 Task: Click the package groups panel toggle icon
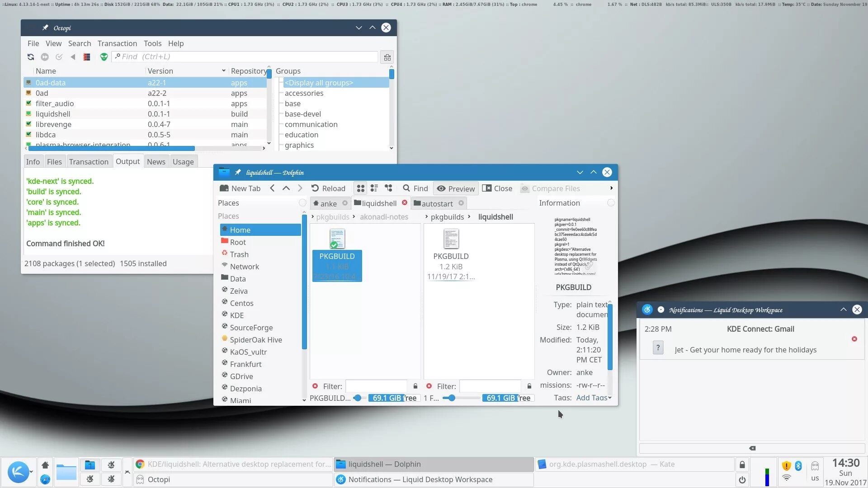(387, 57)
